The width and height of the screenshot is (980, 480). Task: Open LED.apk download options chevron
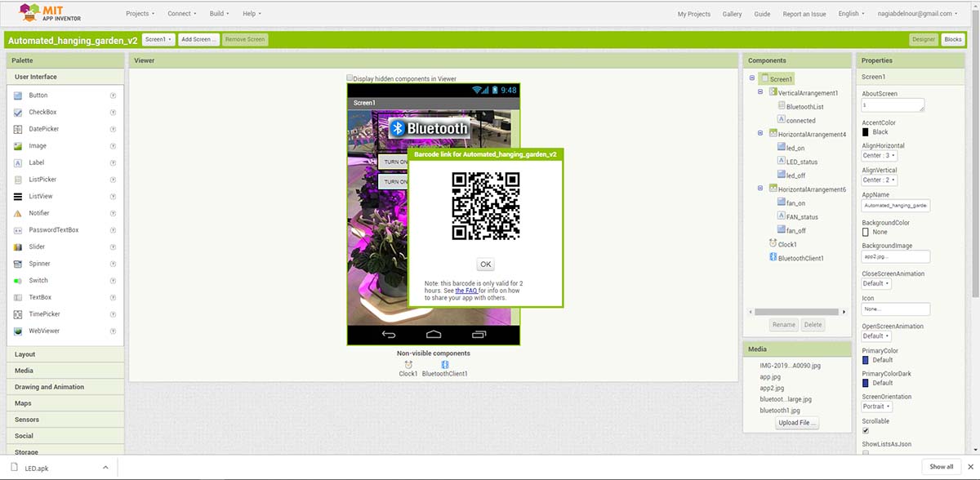click(x=105, y=467)
